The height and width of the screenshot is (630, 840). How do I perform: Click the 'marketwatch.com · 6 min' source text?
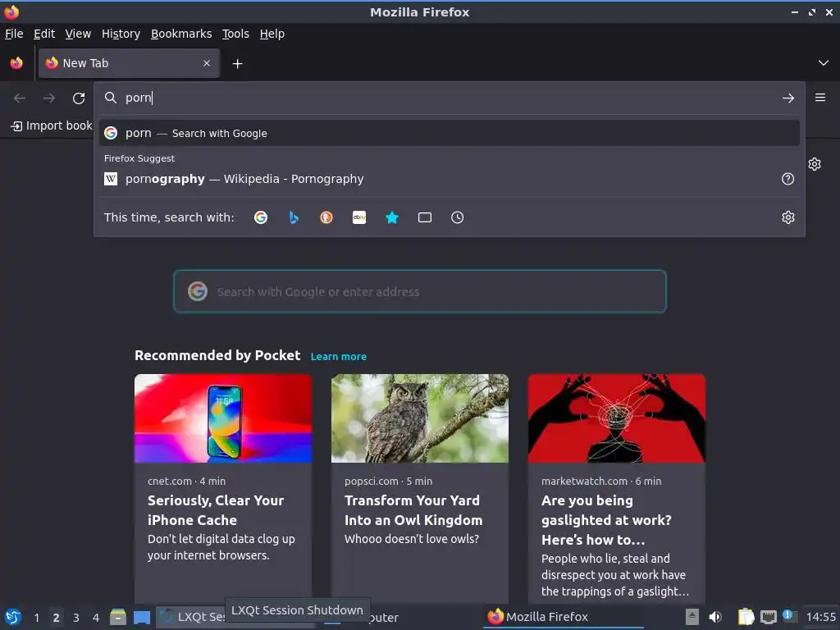(x=601, y=481)
